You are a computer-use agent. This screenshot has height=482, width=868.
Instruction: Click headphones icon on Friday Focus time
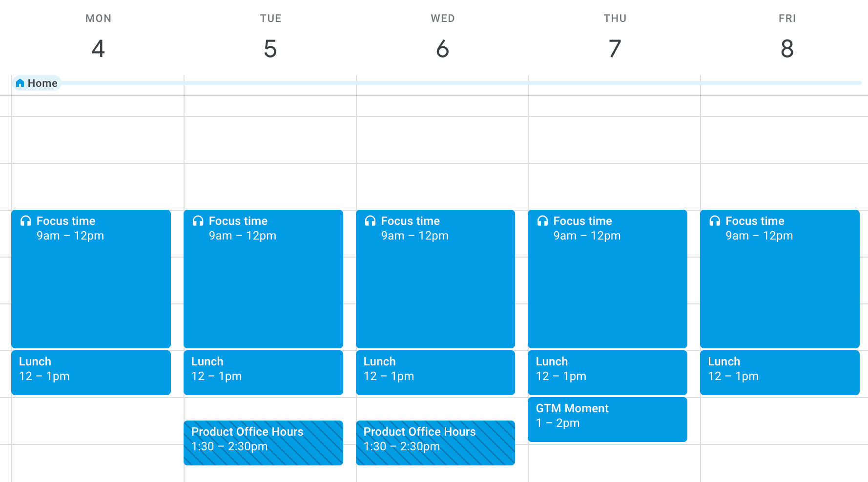click(715, 221)
